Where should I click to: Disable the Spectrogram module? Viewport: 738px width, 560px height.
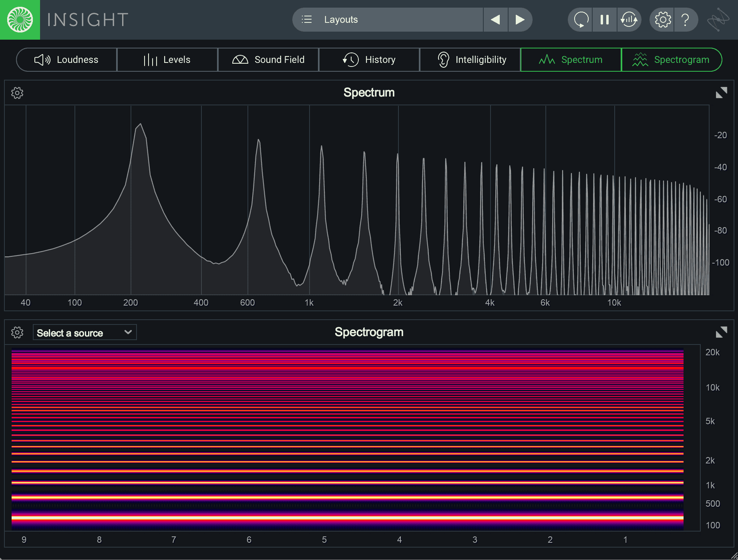672,60
